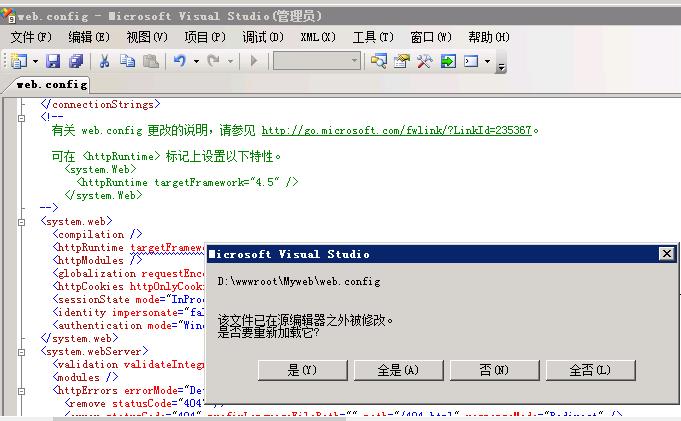
Task: Click the globalization requestEncoding line
Action: (128, 273)
